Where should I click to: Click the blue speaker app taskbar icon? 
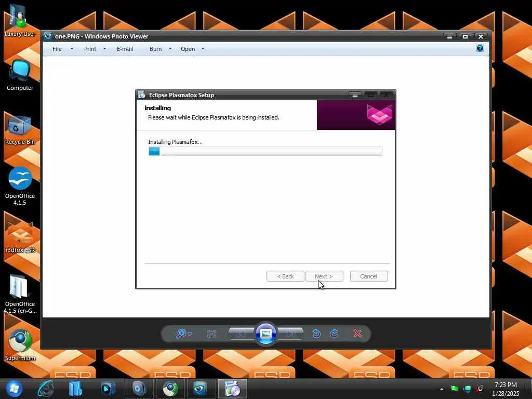139,389
